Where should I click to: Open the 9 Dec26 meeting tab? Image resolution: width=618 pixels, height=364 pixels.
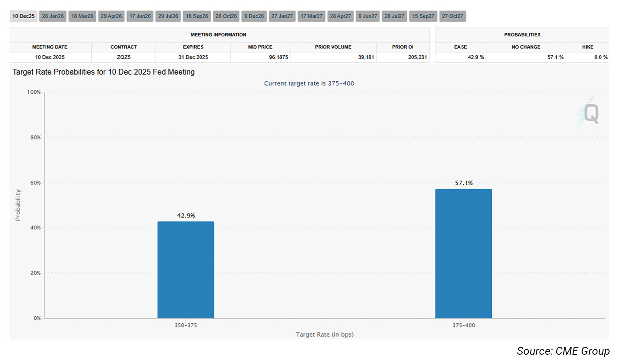(254, 16)
